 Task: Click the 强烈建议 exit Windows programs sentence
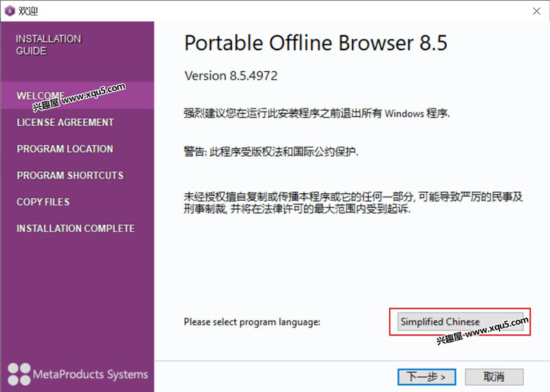tap(317, 113)
